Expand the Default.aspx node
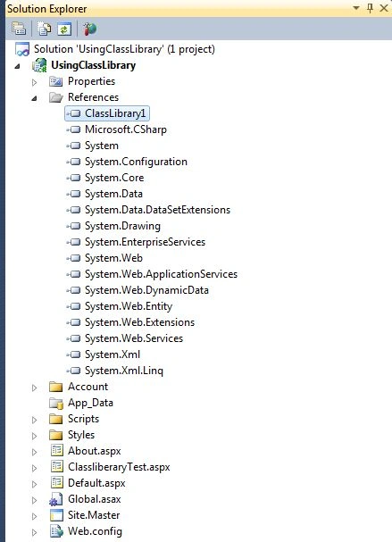392x542 pixels. click(x=34, y=484)
